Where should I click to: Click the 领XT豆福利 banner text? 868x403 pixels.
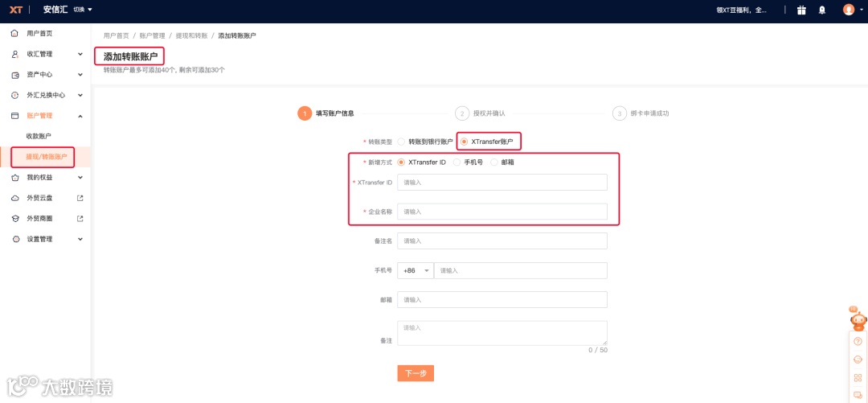click(x=742, y=10)
